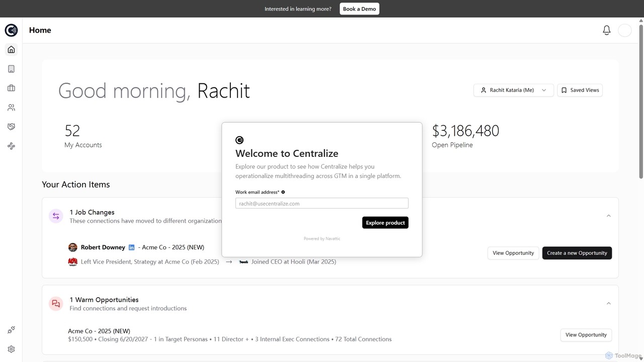Image resolution: width=644 pixels, height=362 pixels.
Task: Focus the Work email address field
Action: pos(322,203)
